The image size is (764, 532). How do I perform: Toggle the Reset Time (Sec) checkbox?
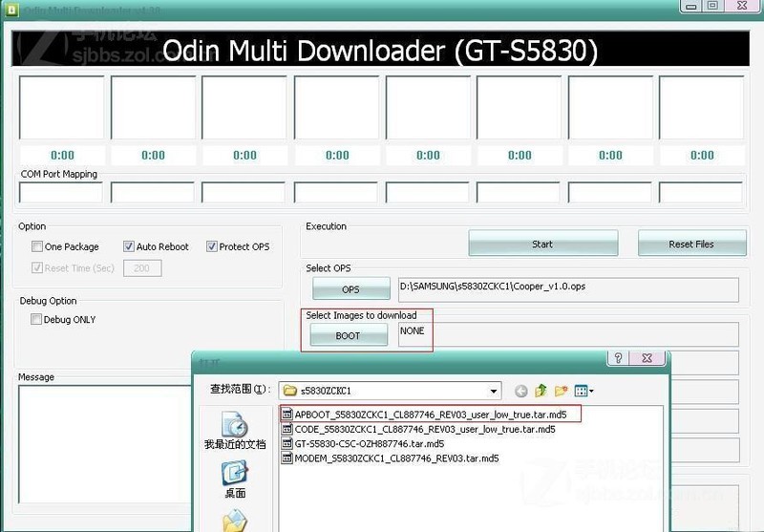pyautogui.click(x=37, y=268)
